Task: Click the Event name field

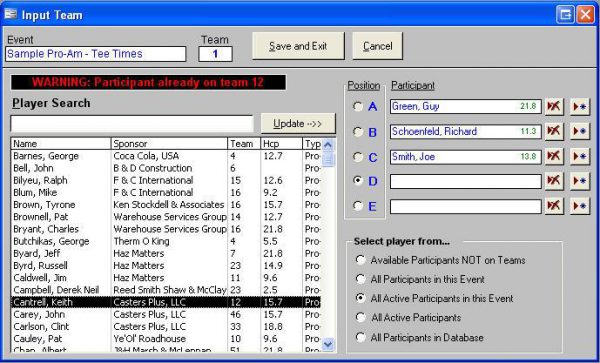Action: [96, 54]
